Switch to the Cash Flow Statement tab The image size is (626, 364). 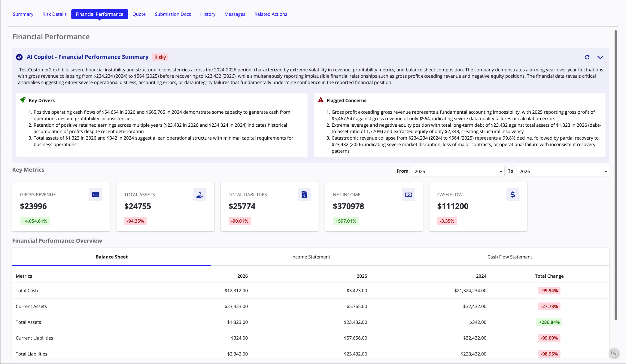[510, 257]
